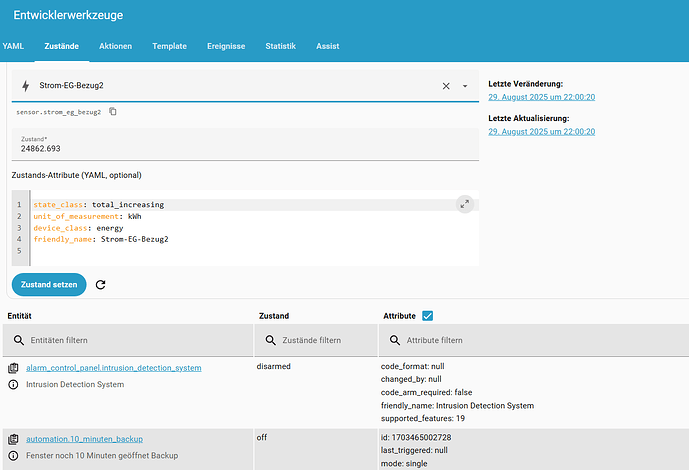This screenshot has height=470, width=689.
Task: Switch to the YAML tab
Action: (x=13, y=46)
